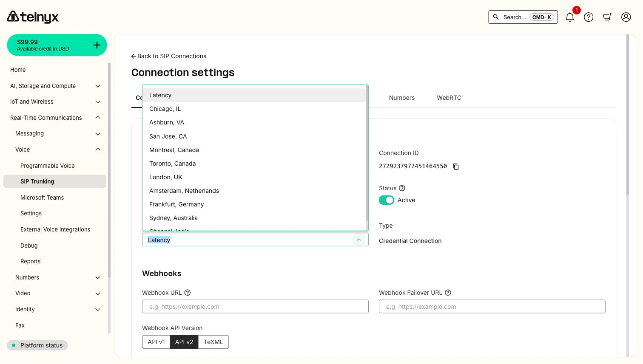Disable the Active status toggle
The image size is (643, 364).
[x=386, y=200]
